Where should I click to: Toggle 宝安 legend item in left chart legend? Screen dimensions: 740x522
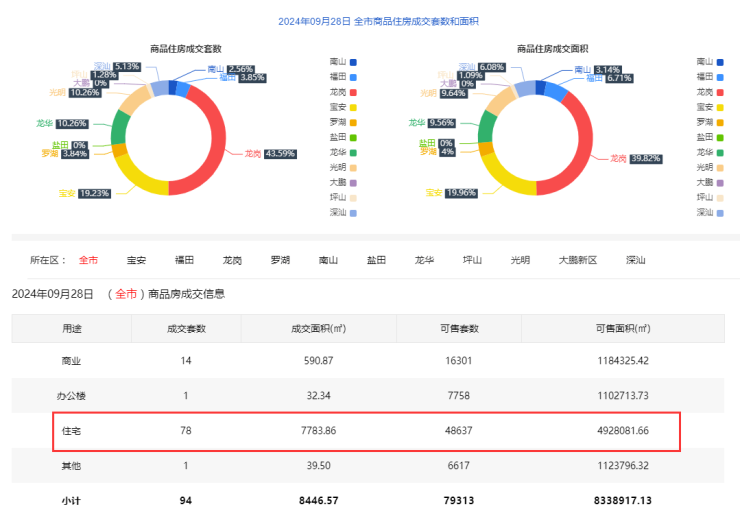point(343,107)
